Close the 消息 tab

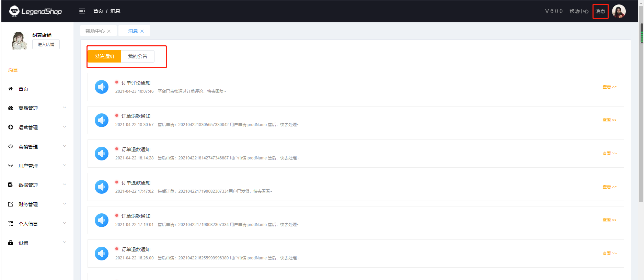tap(142, 31)
